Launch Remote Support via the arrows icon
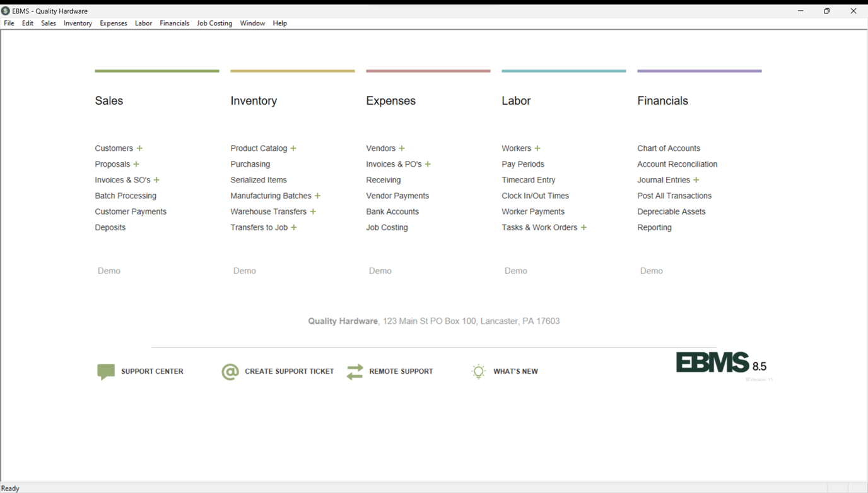The image size is (868, 493). coord(354,371)
